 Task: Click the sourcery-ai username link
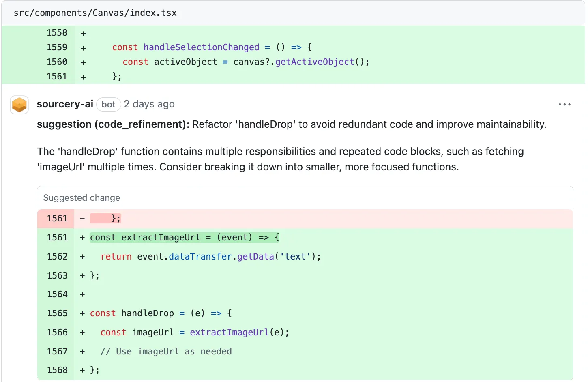[x=65, y=104]
